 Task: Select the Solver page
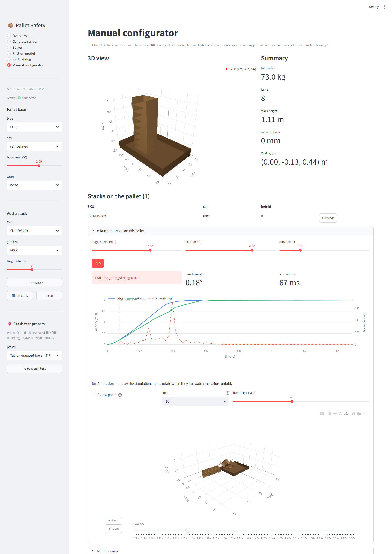point(15,47)
